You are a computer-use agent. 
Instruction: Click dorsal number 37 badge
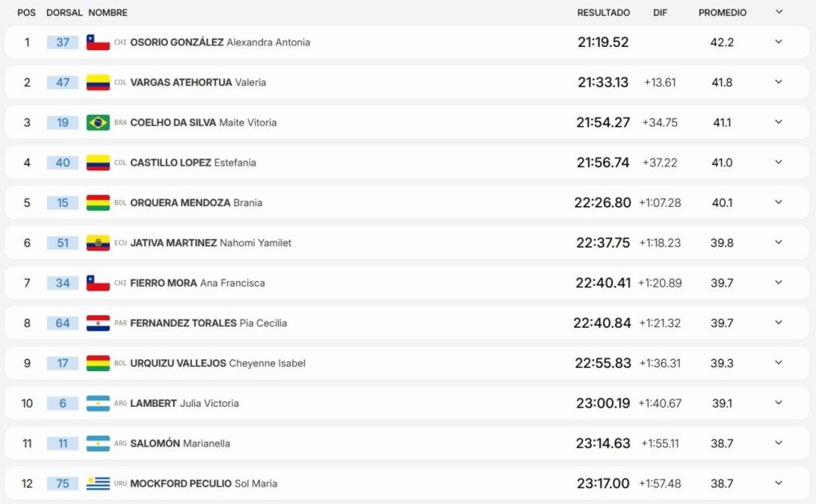click(63, 42)
